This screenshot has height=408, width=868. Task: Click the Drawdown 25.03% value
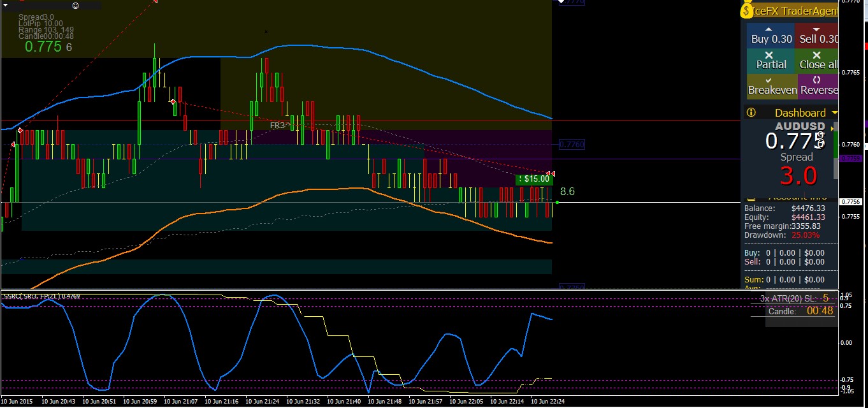pos(806,235)
